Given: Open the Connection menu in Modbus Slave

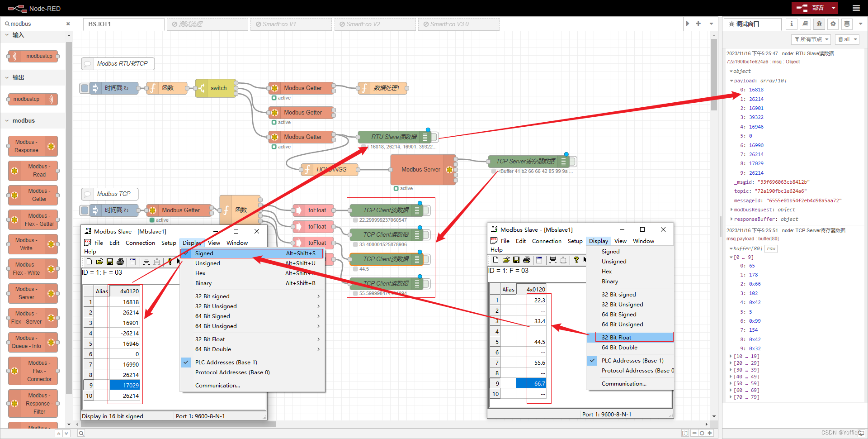Looking at the screenshot, I should tap(140, 243).
